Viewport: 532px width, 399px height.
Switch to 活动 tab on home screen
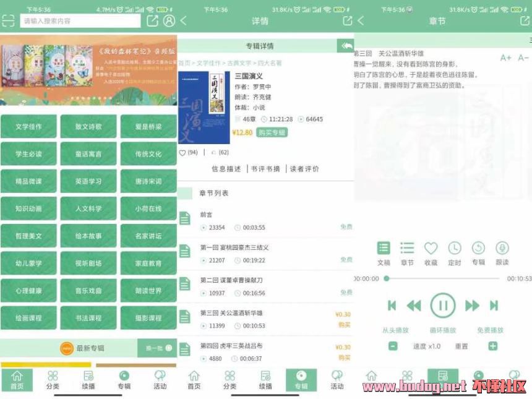tap(160, 380)
